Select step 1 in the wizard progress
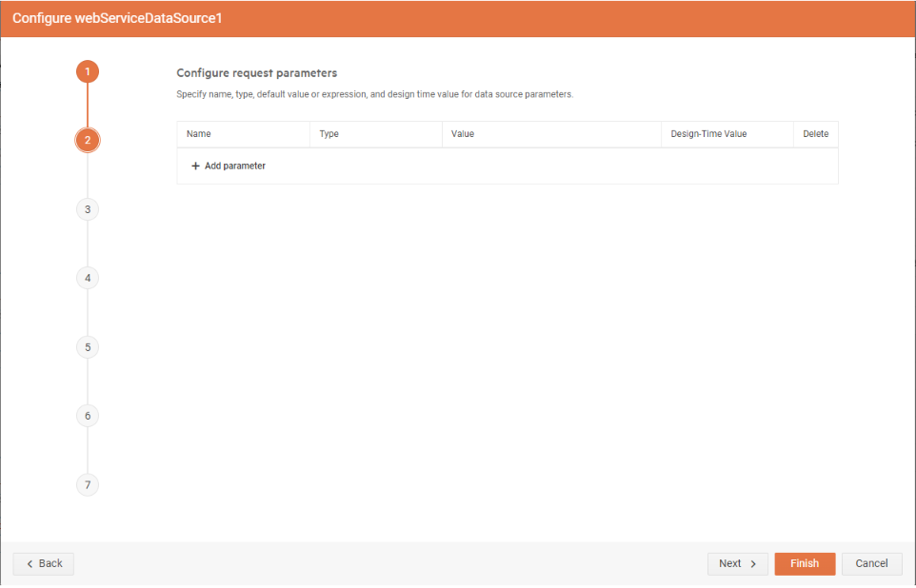Image resolution: width=916 pixels, height=588 pixels. coord(87,71)
